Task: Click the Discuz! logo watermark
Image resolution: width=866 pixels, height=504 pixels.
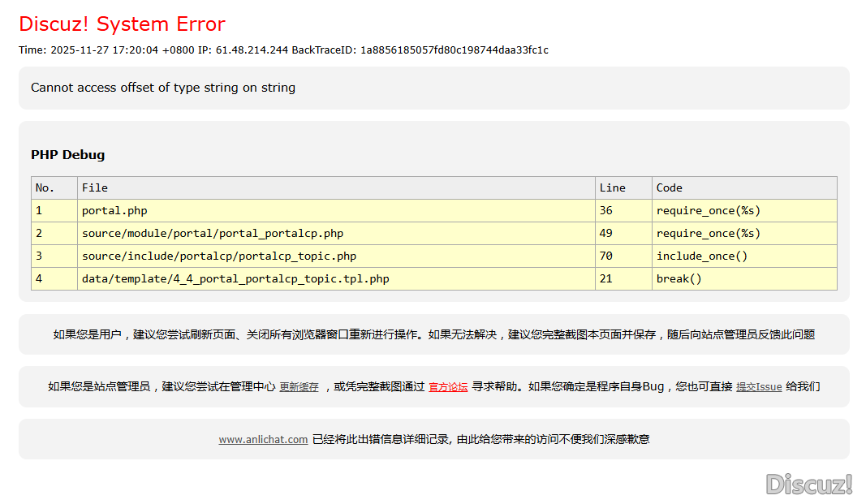Action: (x=808, y=485)
